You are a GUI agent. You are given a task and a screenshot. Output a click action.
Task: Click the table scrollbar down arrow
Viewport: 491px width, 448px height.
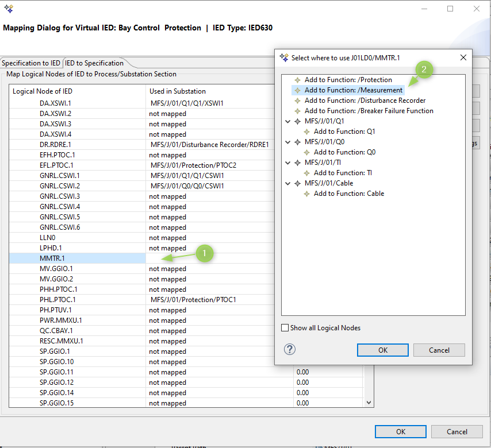(x=369, y=403)
